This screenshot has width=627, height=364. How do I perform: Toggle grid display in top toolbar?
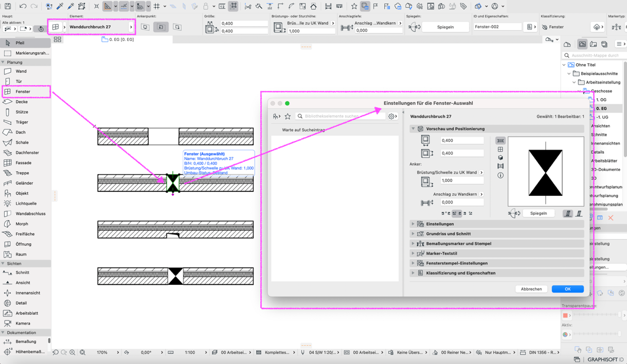click(157, 6)
